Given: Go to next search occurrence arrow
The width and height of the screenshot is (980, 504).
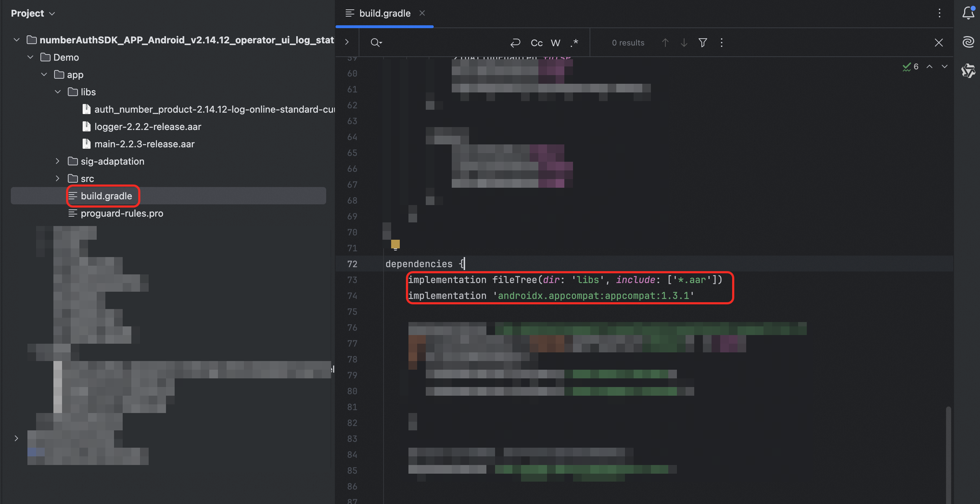Looking at the screenshot, I should pyautogui.click(x=684, y=43).
